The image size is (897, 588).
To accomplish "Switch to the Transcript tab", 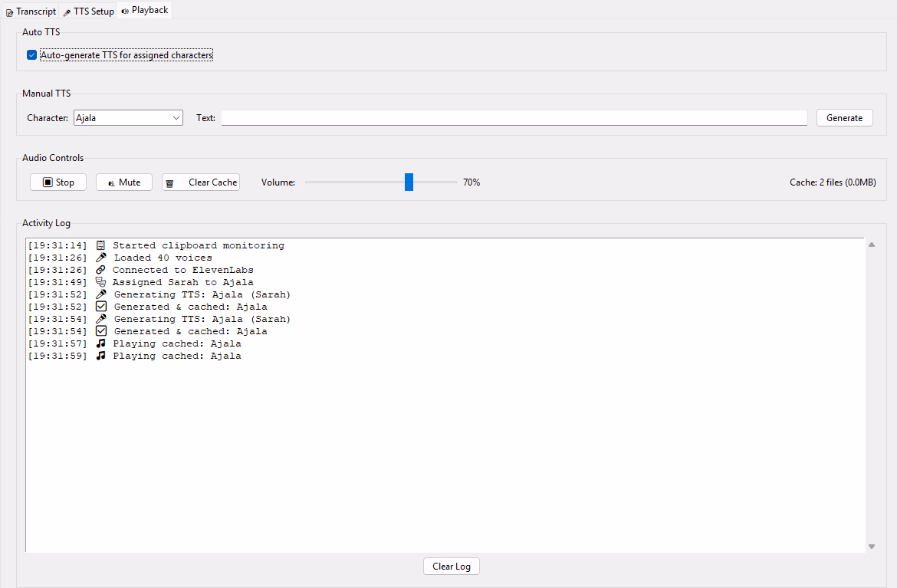I will click(31, 11).
